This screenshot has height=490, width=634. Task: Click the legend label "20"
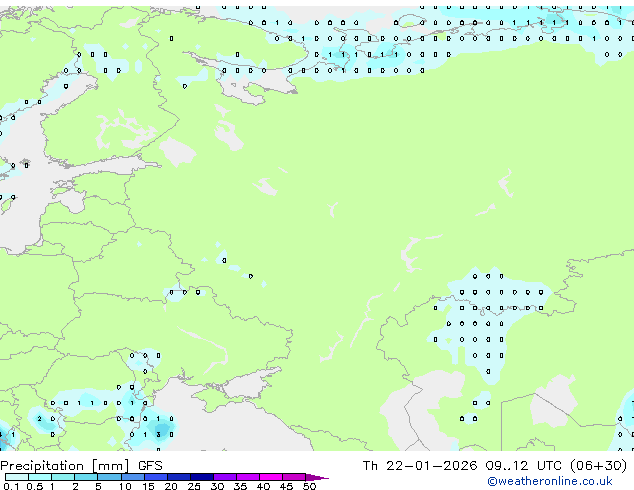171,486
